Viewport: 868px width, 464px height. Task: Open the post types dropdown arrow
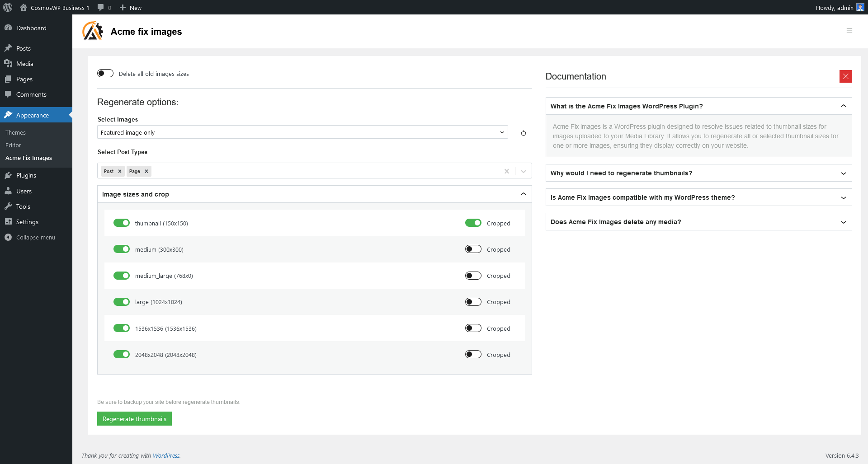(x=524, y=171)
